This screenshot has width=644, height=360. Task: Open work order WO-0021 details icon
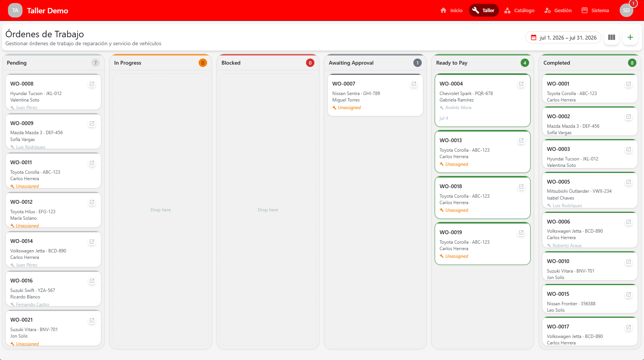[x=92, y=320]
